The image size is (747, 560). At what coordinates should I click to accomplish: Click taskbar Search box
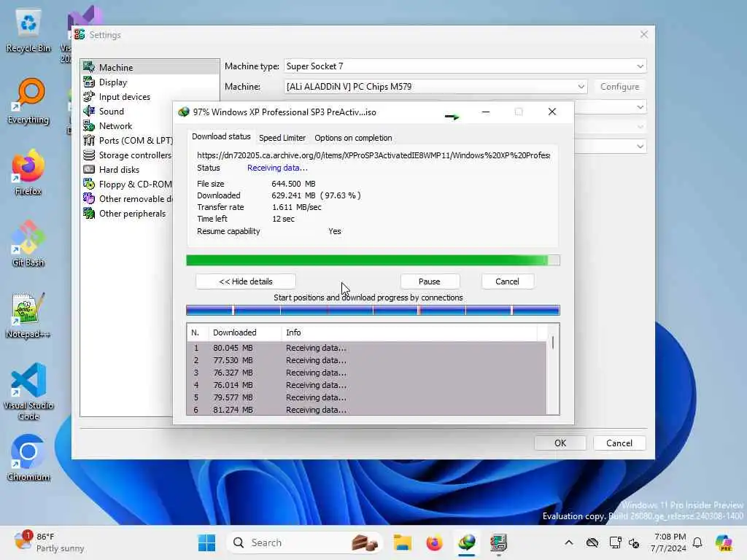304,542
